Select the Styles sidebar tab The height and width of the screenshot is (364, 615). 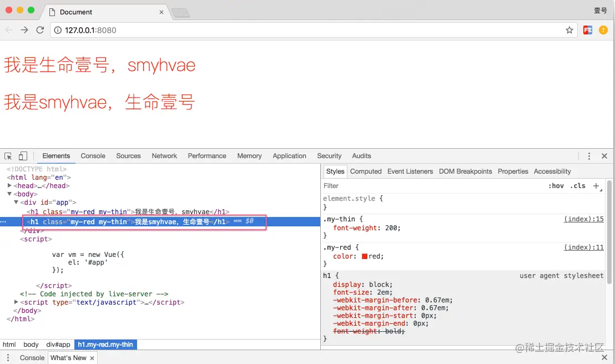coord(335,171)
